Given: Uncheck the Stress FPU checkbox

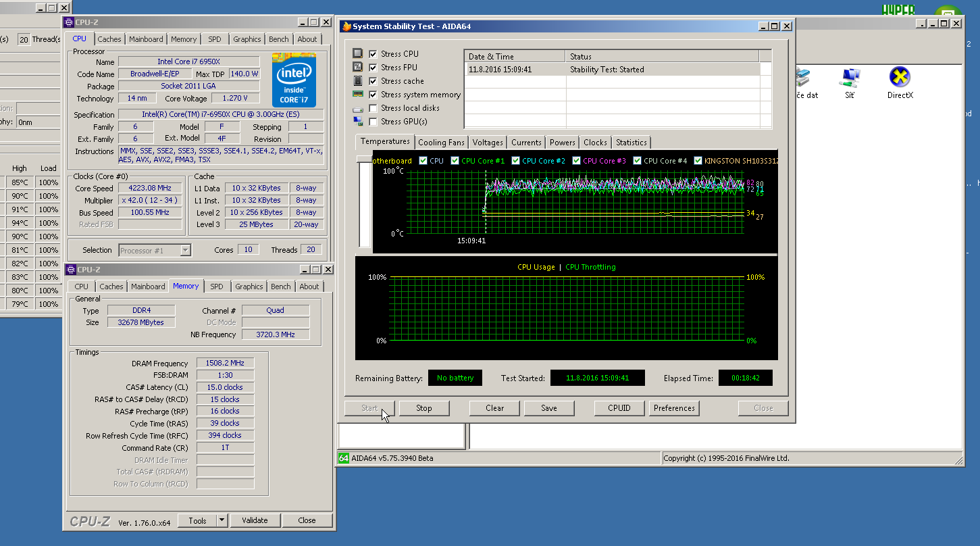Looking at the screenshot, I should tap(373, 68).
